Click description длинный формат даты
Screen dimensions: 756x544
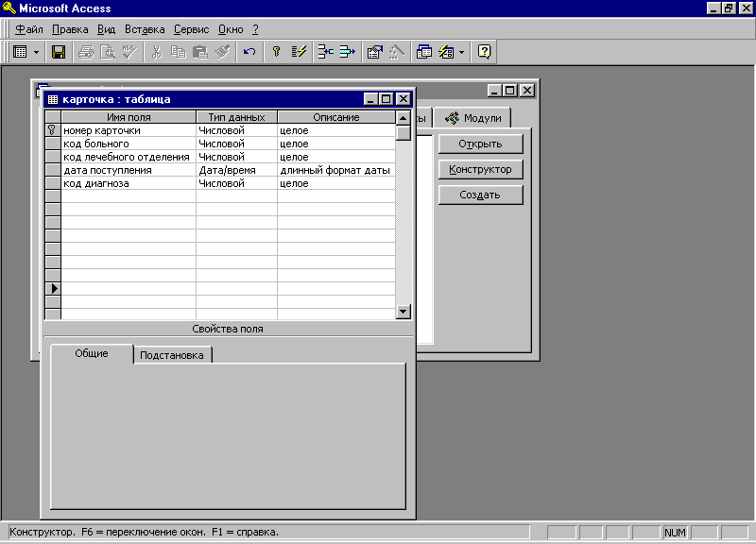pos(335,170)
